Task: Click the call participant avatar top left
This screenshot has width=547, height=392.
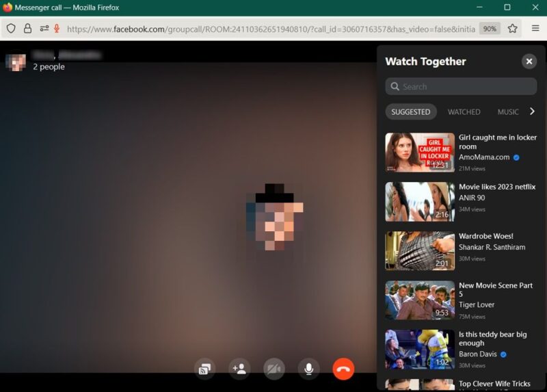Action: click(16, 62)
